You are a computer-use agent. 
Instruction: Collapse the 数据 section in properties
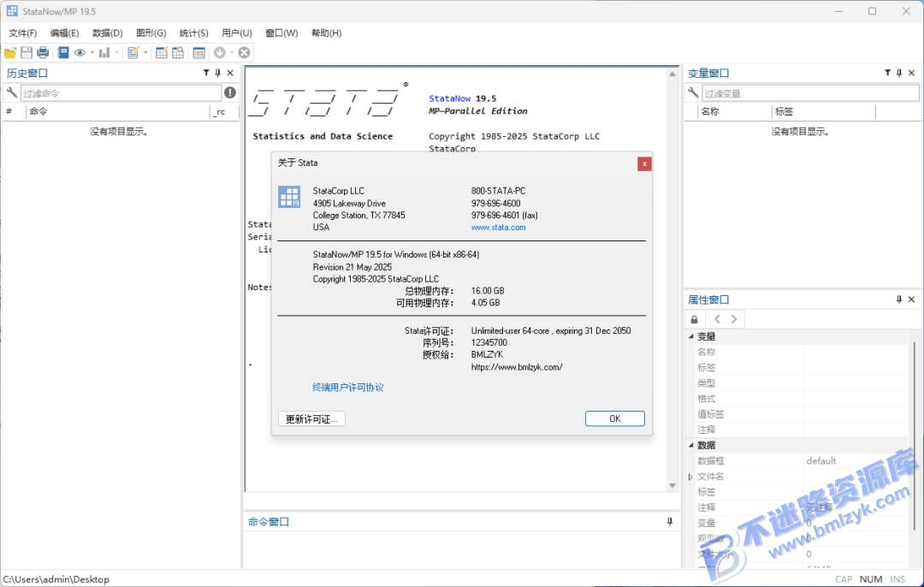coord(691,445)
